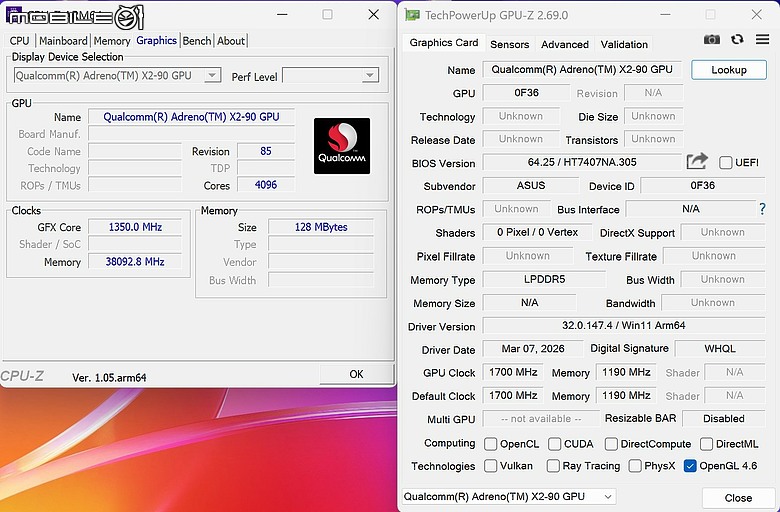This screenshot has width=780, height=512.
Task: Expand the Perf Level dropdown in CPU-Z
Action: click(330, 76)
